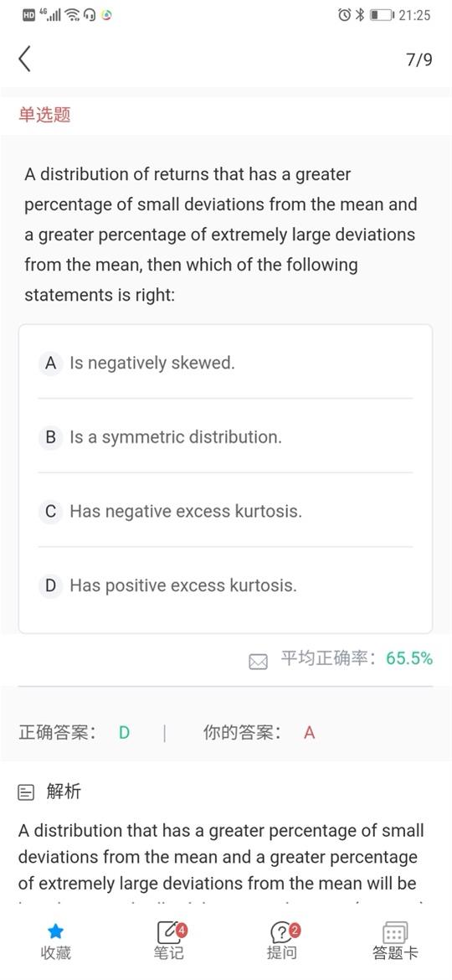The image size is (452, 980).
Task: Select option D positive excess kurtosis
Action: click(x=225, y=585)
